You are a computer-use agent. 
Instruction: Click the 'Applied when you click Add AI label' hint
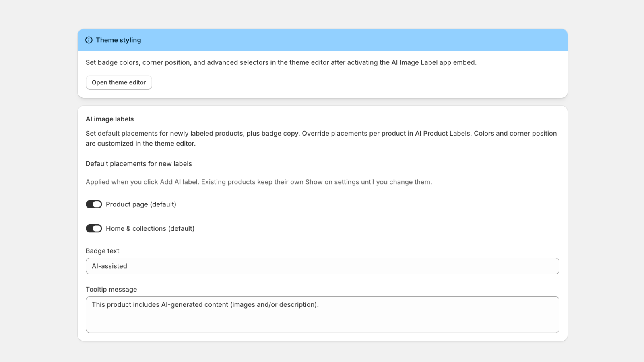(x=259, y=182)
